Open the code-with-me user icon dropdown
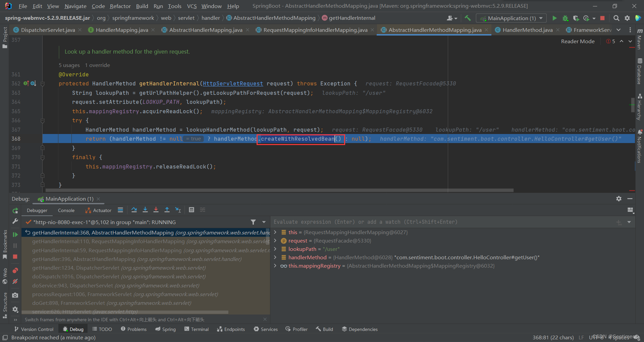This screenshot has width=644, height=342. pyautogui.click(x=452, y=18)
